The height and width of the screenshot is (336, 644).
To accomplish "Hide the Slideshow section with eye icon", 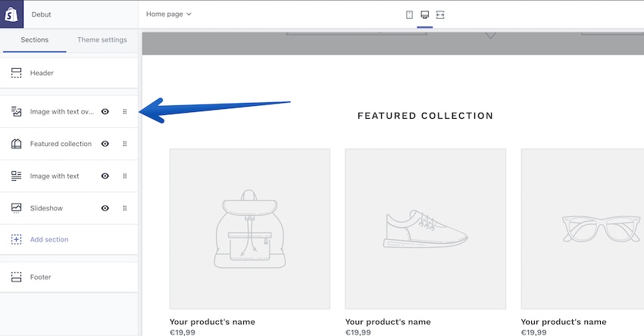I will 105,208.
